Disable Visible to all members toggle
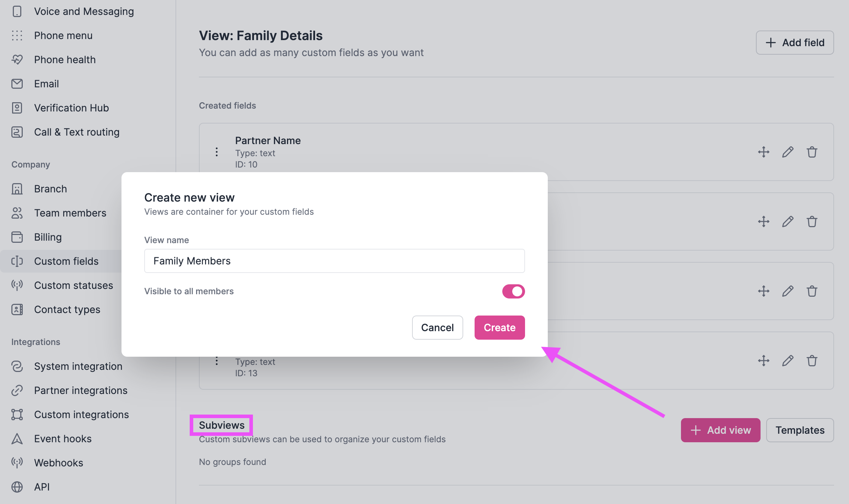The image size is (849, 504). coord(513,291)
